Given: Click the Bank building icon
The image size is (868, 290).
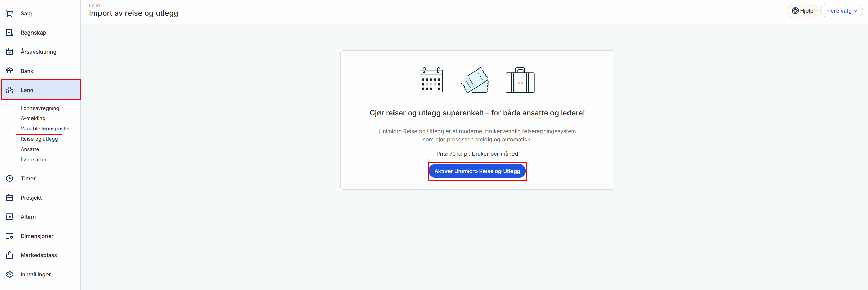Looking at the screenshot, I should tap(10, 71).
